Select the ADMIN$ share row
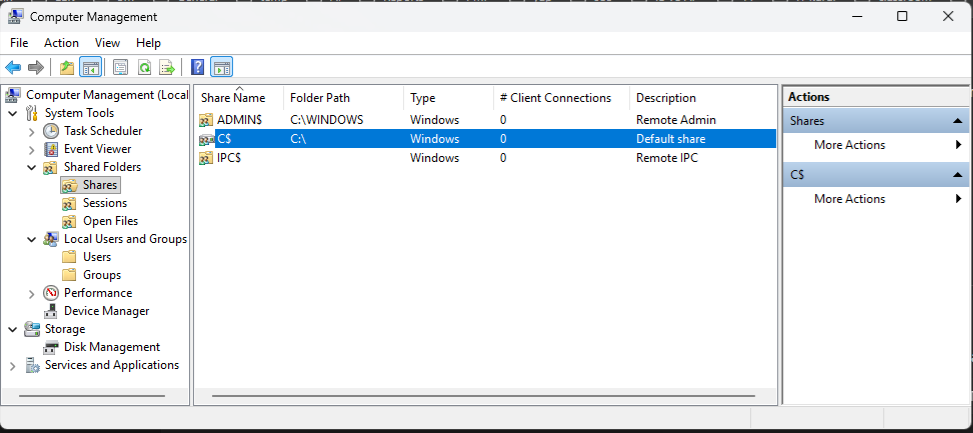This screenshot has width=973, height=433. click(240, 120)
